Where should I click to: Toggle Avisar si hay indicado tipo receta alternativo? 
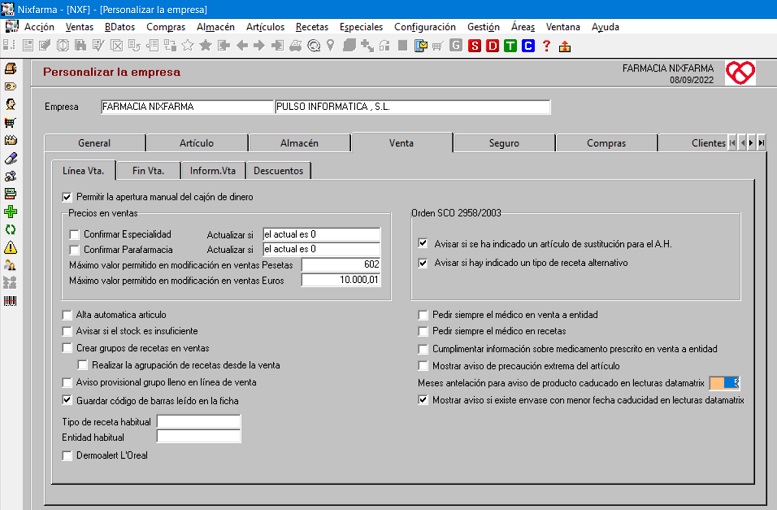tap(423, 263)
